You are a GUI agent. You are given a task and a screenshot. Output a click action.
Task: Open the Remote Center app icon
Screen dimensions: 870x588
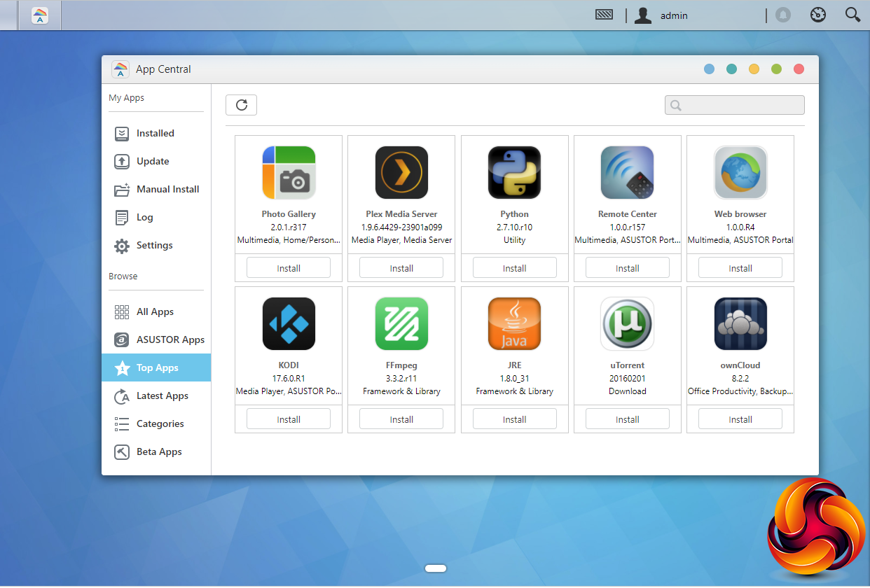coord(628,173)
